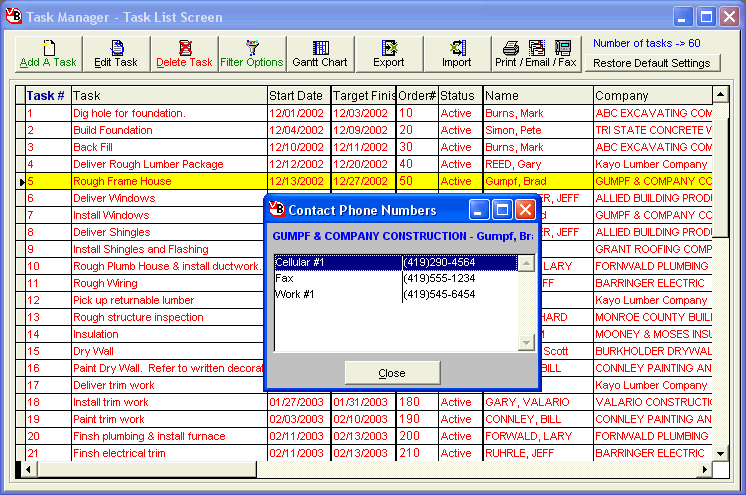Click the Status column header
The width and height of the screenshot is (746, 495).
(458, 96)
